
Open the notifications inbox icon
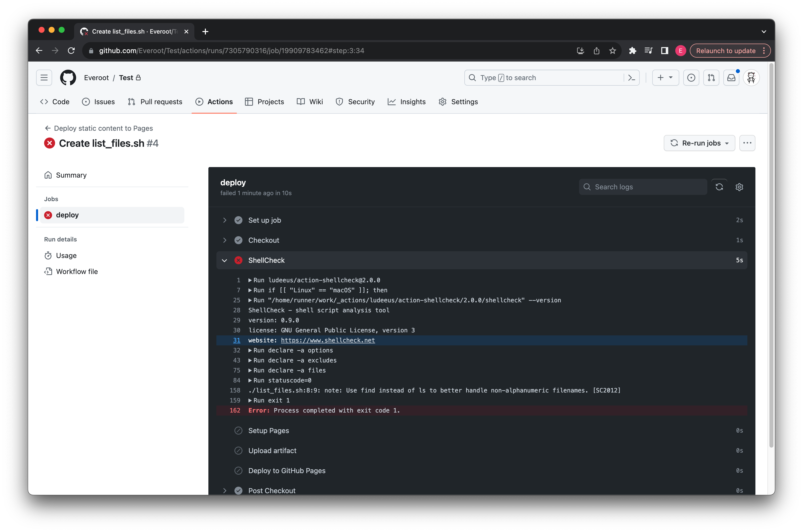(731, 78)
